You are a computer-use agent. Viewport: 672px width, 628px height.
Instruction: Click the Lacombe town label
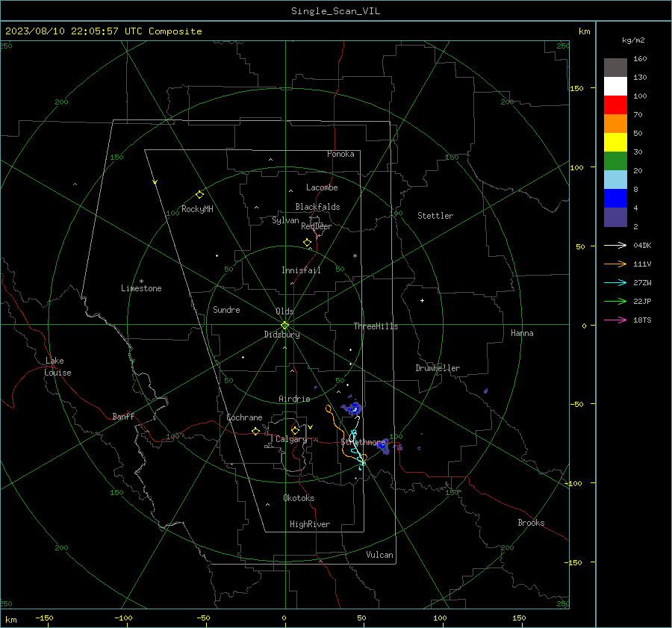point(322,187)
